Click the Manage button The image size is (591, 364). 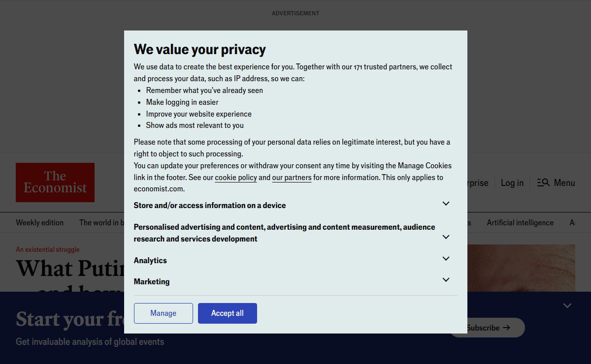click(164, 313)
